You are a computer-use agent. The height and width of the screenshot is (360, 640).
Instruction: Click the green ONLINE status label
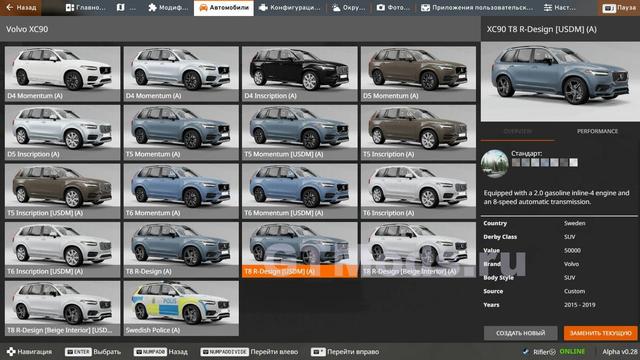pyautogui.click(x=572, y=351)
